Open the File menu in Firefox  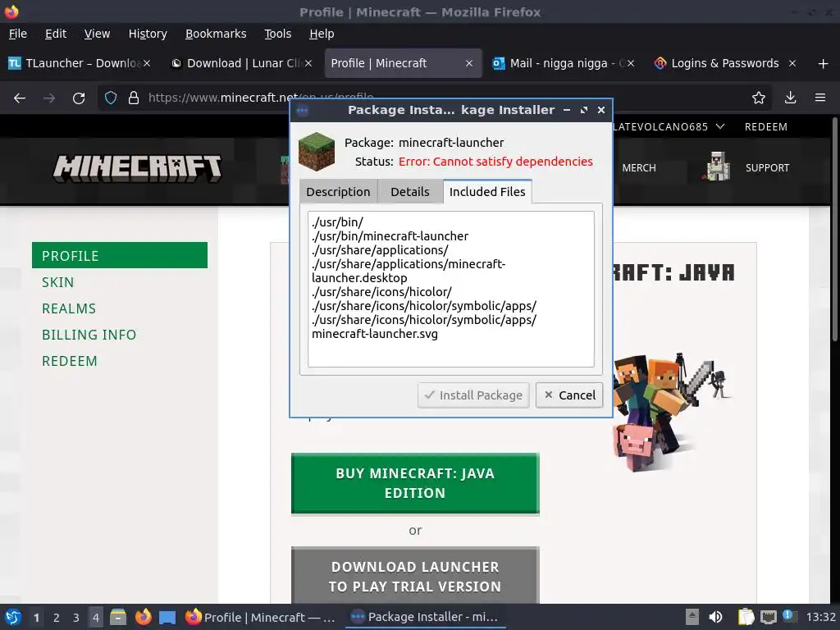click(18, 34)
